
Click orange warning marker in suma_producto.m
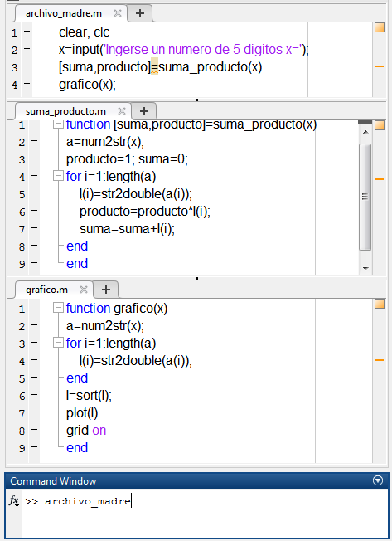tap(379, 179)
